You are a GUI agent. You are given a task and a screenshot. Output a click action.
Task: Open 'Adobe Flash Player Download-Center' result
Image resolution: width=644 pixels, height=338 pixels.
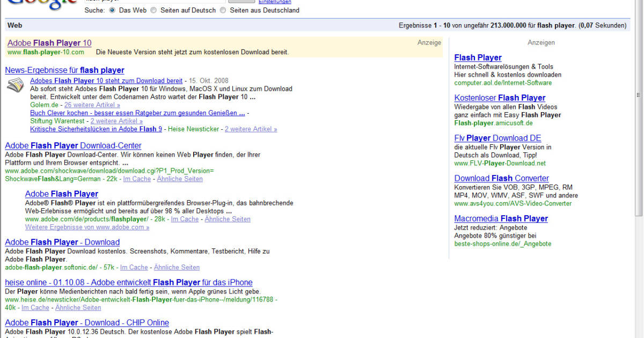pos(73,145)
